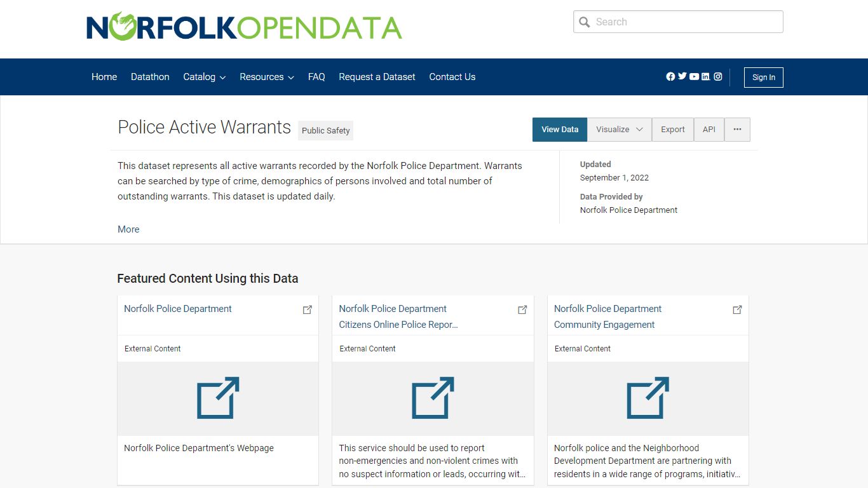Click the Norfolk Open Data logo
Viewport: 868px width, 488px height.
pos(244,27)
